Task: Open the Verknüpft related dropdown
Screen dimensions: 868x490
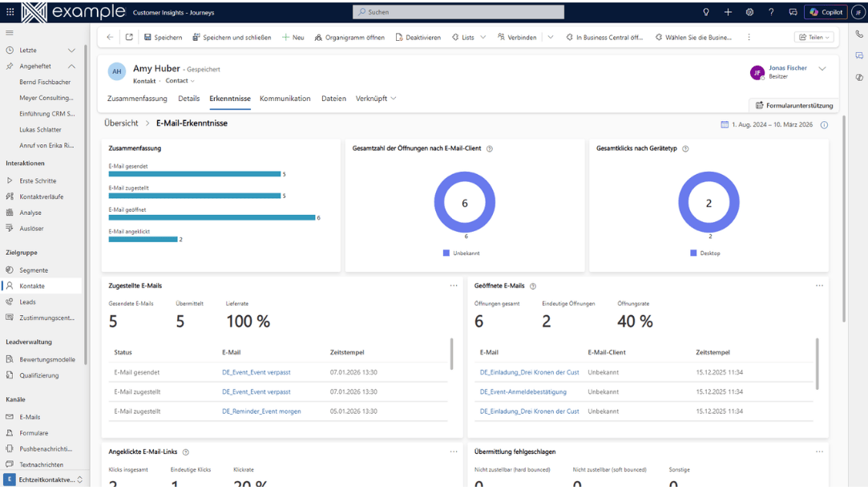Action: coord(376,99)
